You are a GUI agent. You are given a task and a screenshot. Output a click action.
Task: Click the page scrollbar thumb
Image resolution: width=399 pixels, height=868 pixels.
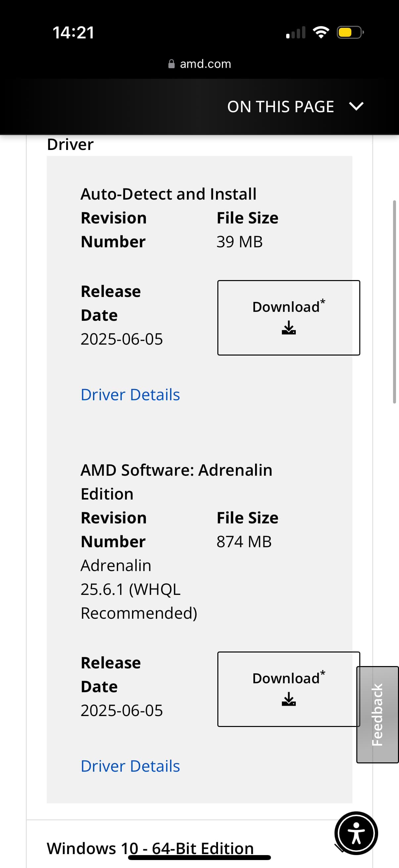(394, 302)
